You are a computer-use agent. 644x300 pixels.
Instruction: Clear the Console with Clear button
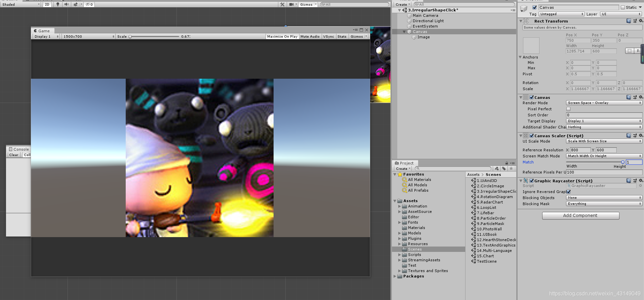(14, 155)
